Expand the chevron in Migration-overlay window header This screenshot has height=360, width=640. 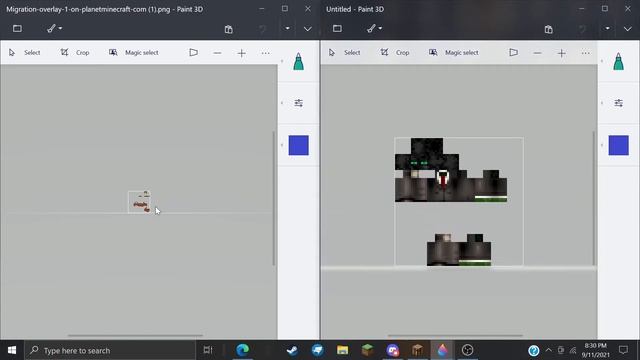pos(308,29)
